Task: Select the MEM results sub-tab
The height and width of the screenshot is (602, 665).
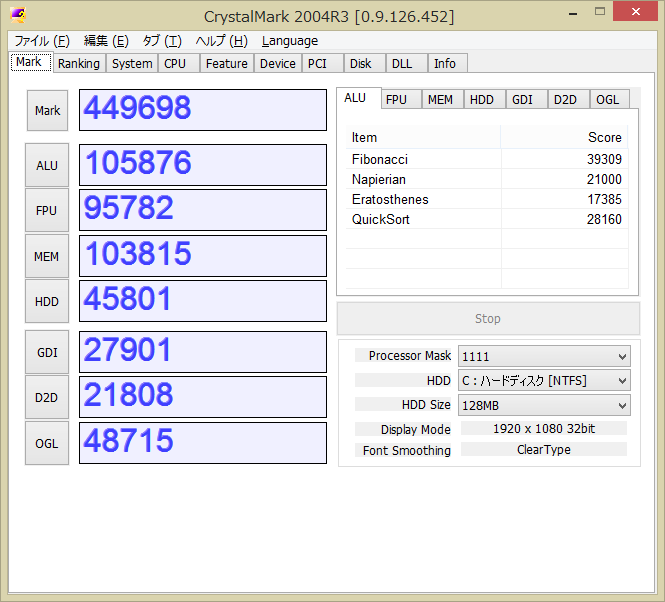Action: click(443, 100)
